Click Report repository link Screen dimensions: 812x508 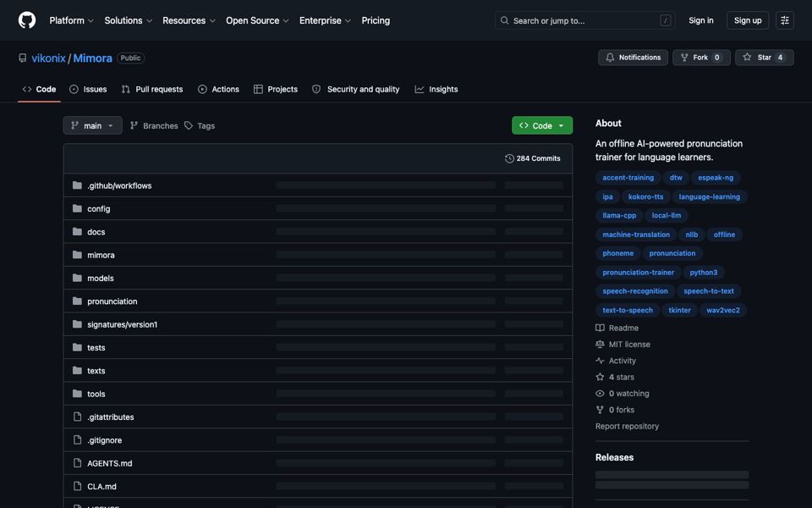point(627,426)
